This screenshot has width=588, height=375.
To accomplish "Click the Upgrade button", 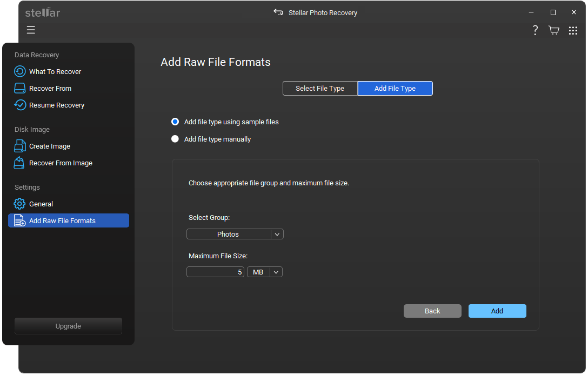I will (x=68, y=326).
